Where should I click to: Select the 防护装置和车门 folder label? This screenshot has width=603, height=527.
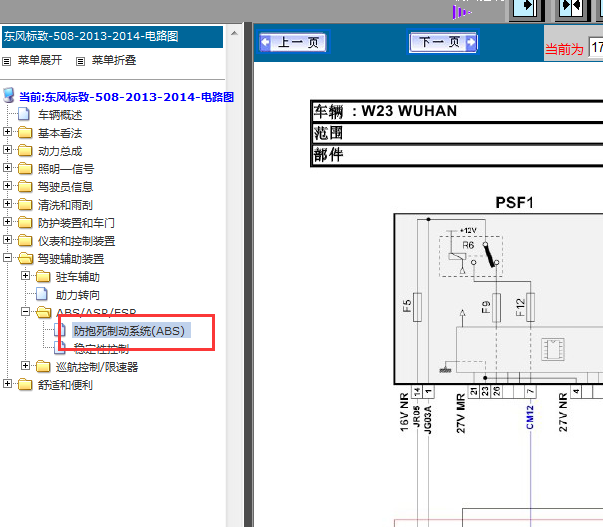pyautogui.click(x=76, y=223)
